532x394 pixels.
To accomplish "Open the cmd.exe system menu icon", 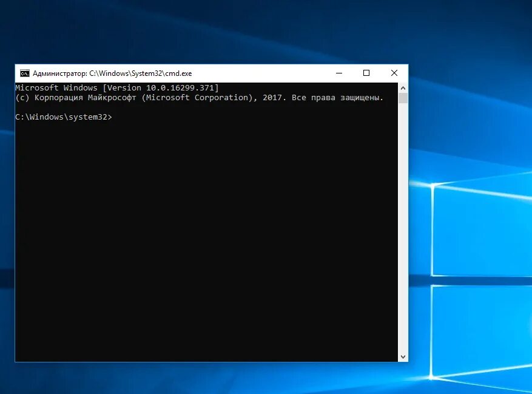I will 25,73.
